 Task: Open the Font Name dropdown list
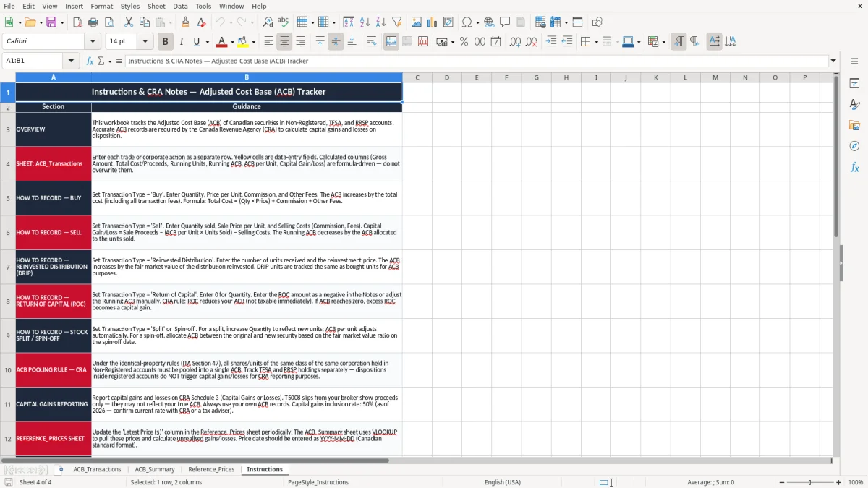click(x=92, y=42)
